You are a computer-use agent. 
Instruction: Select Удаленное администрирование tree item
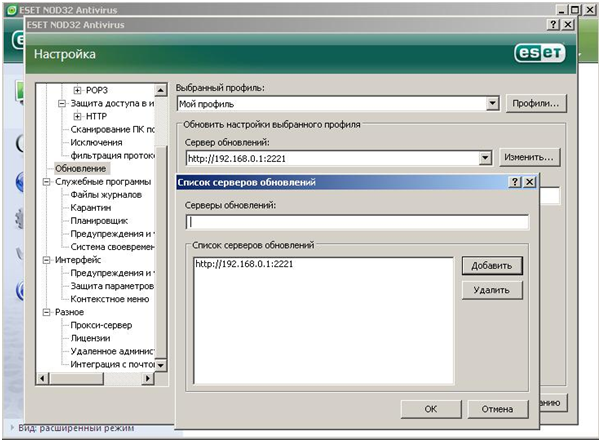[x=112, y=351]
